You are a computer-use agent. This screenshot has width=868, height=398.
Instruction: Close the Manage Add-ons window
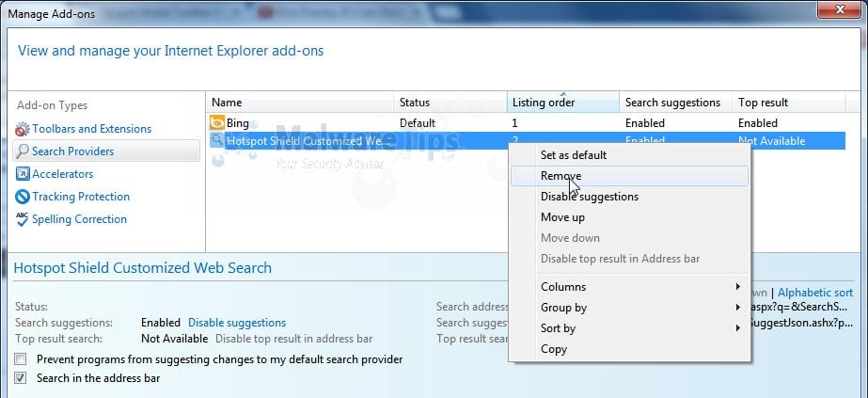tap(841, 8)
